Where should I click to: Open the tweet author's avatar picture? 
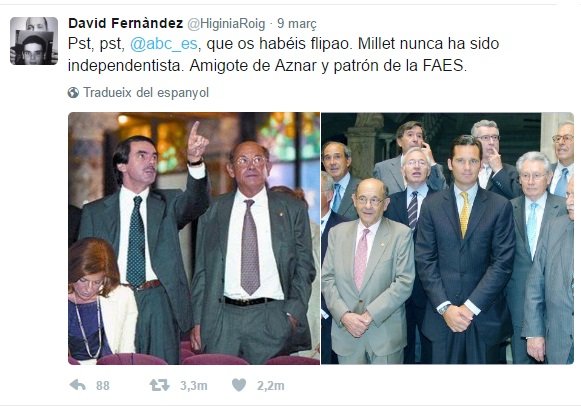34,41
